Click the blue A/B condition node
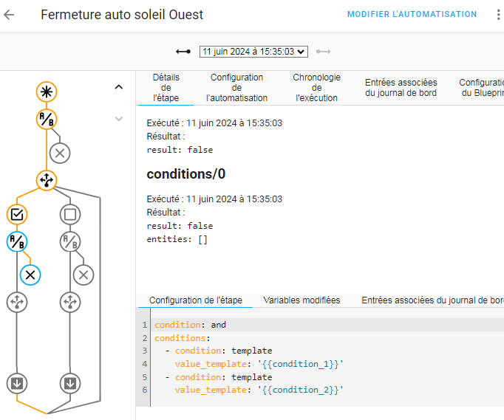 [17, 241]
